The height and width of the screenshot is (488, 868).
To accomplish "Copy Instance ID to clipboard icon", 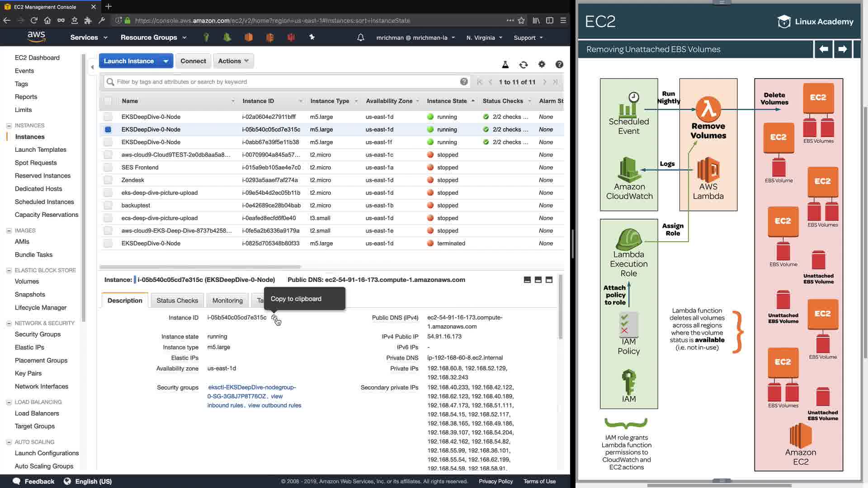I will point(274,318).
